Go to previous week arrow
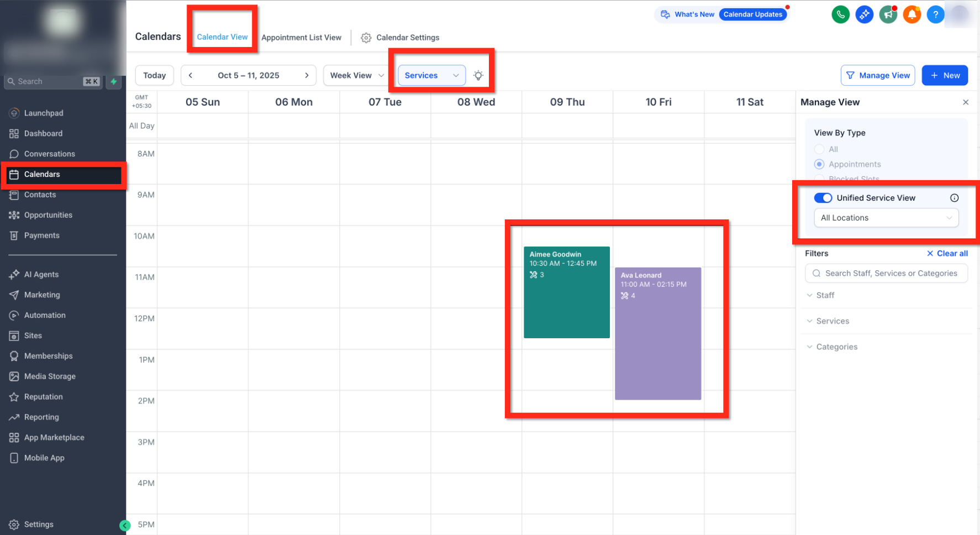980x535 pixels. pos(191,75)
